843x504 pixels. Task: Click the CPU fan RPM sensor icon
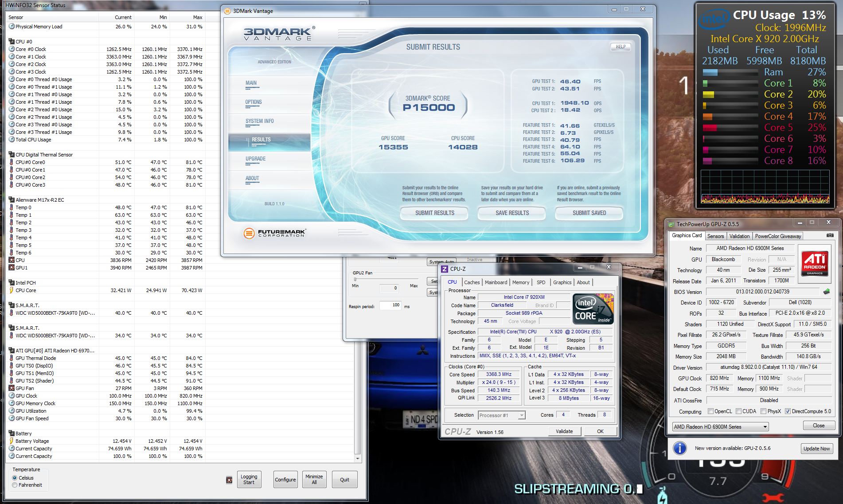point(12,260)
